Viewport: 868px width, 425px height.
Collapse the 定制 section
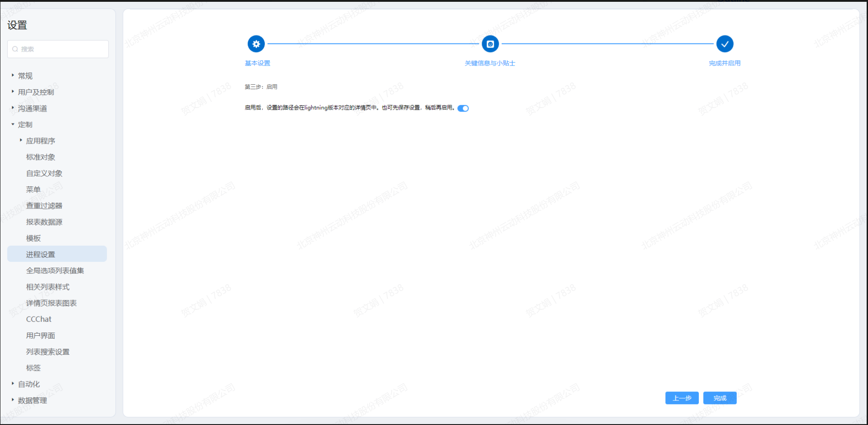coord(13,124)
